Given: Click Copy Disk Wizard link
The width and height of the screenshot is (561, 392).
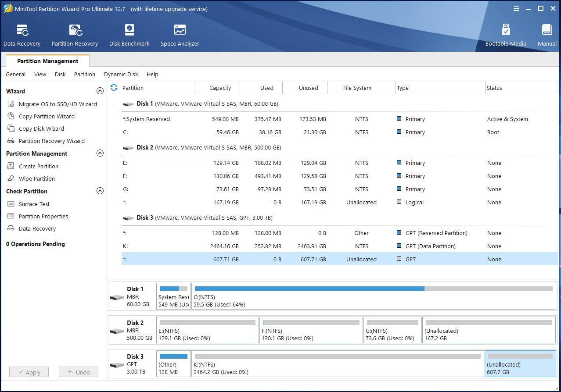Looking at the screenshot, I should tap(41, 128).
